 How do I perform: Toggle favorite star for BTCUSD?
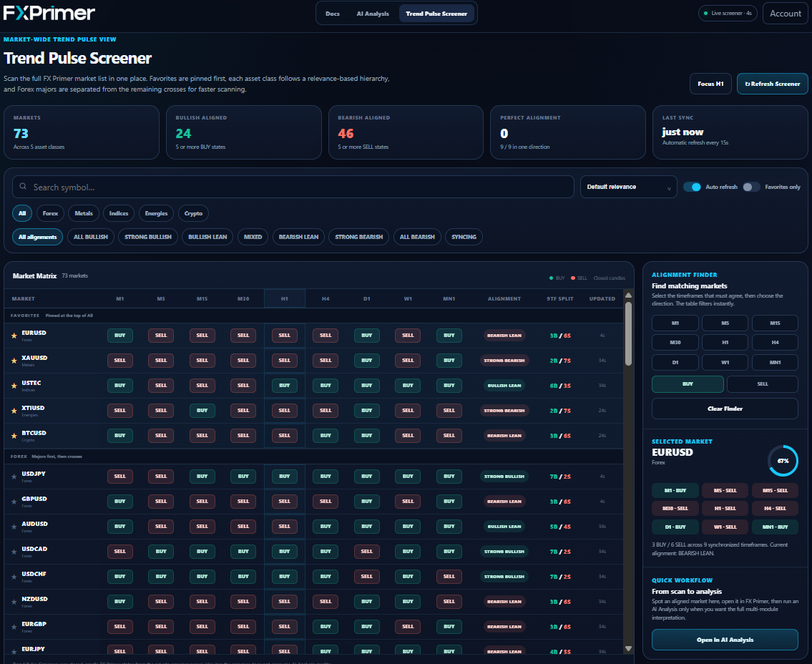(14, 436)
